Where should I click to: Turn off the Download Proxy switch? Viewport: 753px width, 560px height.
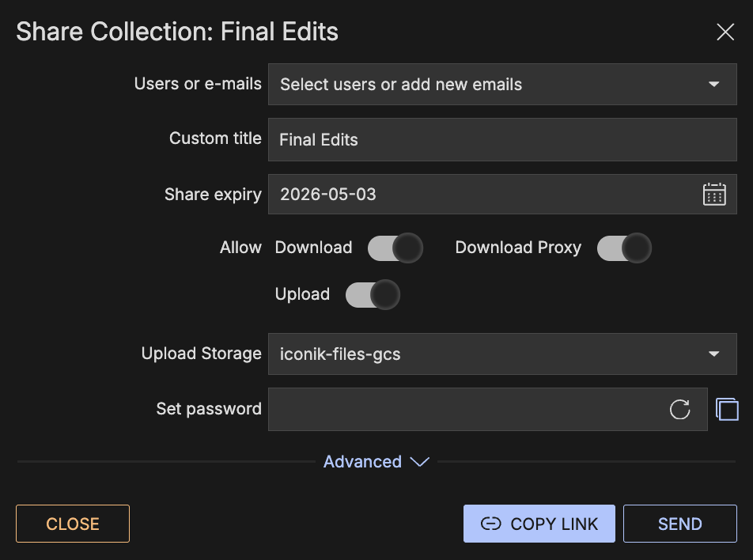[624, 248]
